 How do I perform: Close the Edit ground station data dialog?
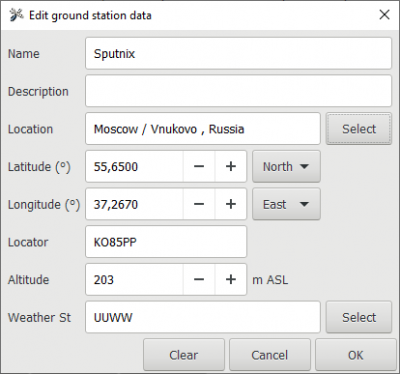point(384,15)
